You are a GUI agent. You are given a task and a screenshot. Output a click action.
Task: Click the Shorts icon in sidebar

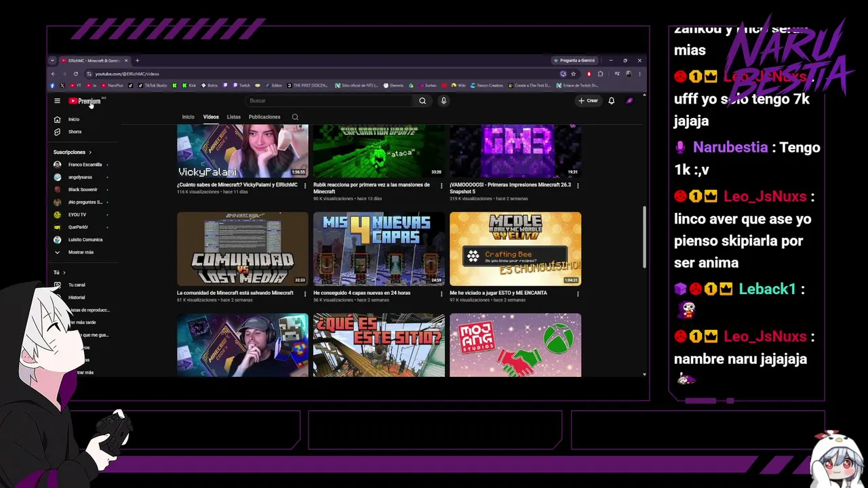[57, 131]
